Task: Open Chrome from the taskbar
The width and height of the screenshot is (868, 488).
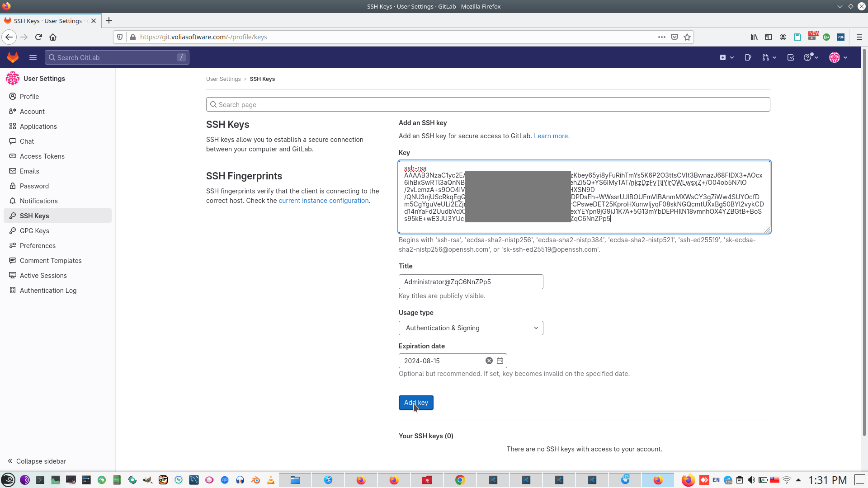Action: point(460,480)
